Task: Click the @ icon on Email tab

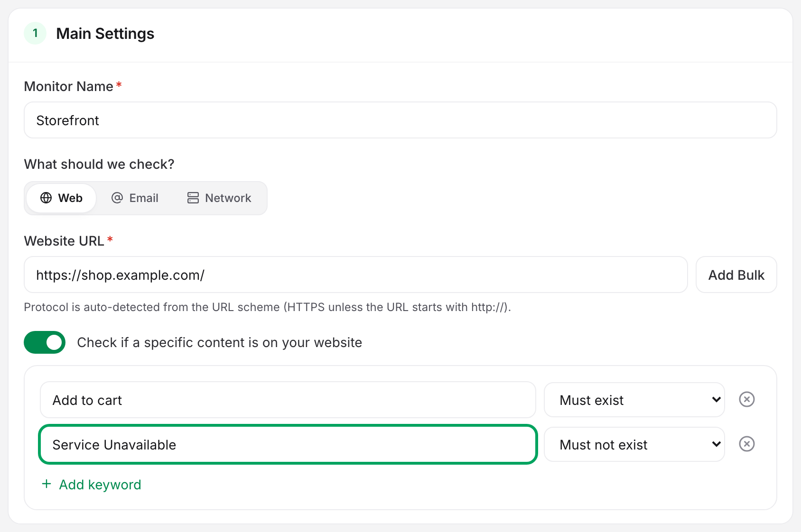Action: coord(117,198)
